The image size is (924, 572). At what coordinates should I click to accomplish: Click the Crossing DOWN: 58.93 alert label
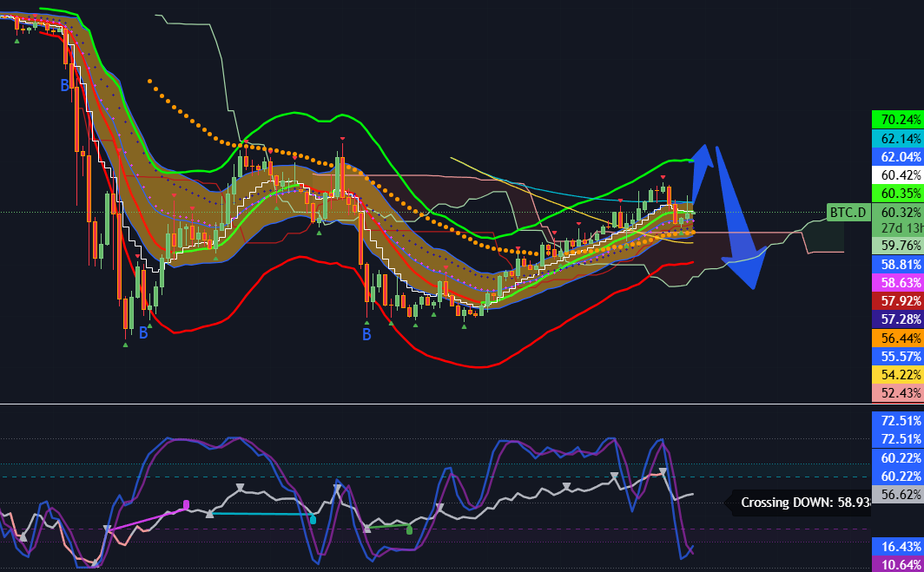coord(801,503)
